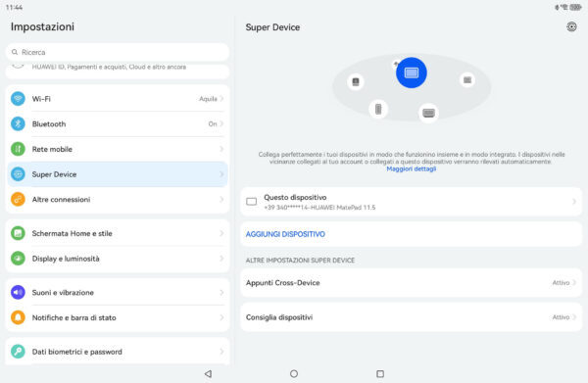The height and width of the screenshot is (383, 588).
Task: Tap the Super Device icon in sidebar
Action: pyautogui.click(x=18, y=174)
